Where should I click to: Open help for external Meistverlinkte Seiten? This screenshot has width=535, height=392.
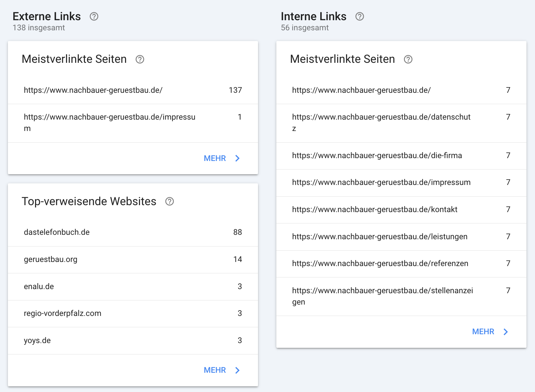pyautogui.click(x=140, y=59)
